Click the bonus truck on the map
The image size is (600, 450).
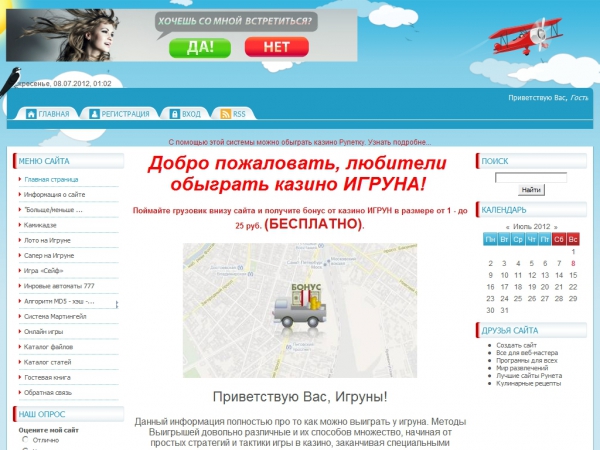click(300, 308)
